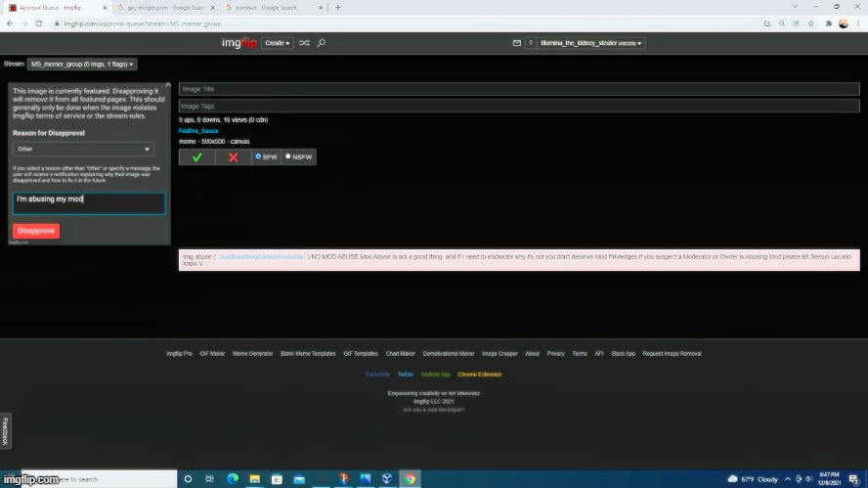The image size is (868, 488).
Task: Open the Festive_Sauce user link
Action: [x=198, y=130]
